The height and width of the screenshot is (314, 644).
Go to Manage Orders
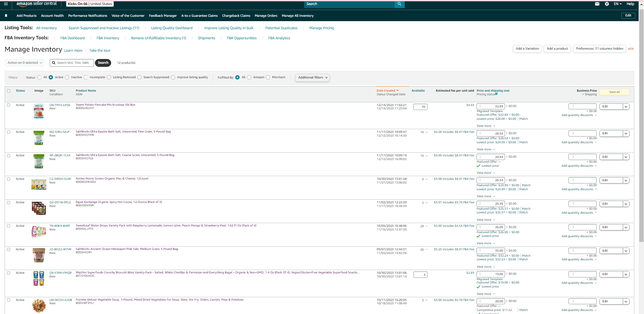[266, 16]
